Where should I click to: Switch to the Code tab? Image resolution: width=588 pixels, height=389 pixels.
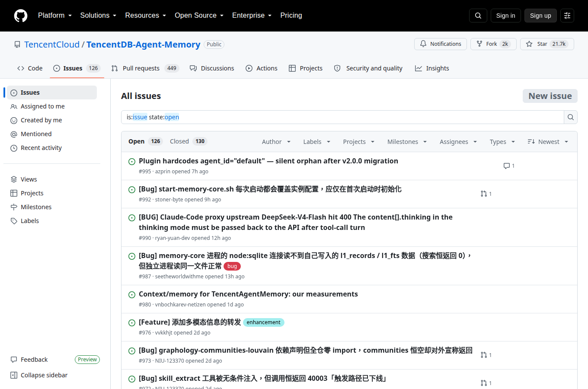point(30,68)
